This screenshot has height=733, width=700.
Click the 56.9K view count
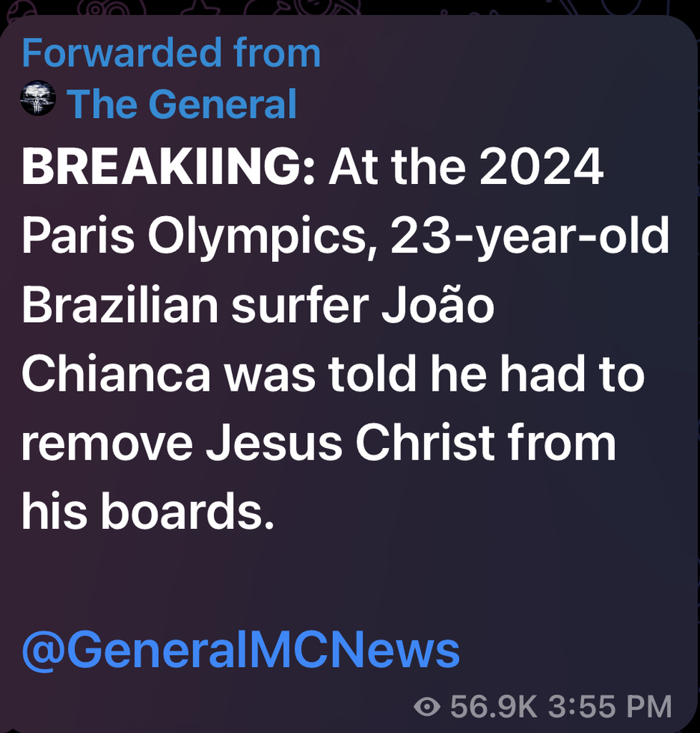tap(493, 707)
